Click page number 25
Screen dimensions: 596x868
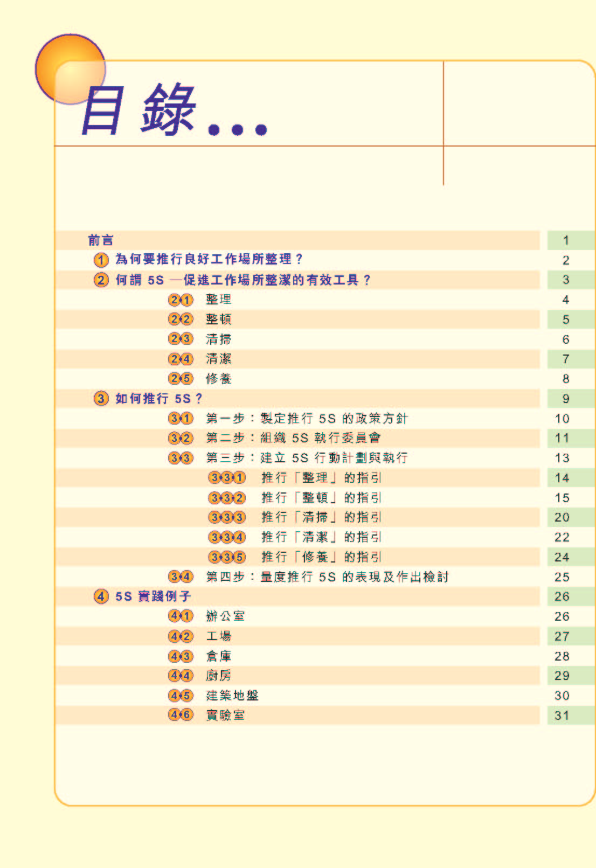tap(562, 577)
